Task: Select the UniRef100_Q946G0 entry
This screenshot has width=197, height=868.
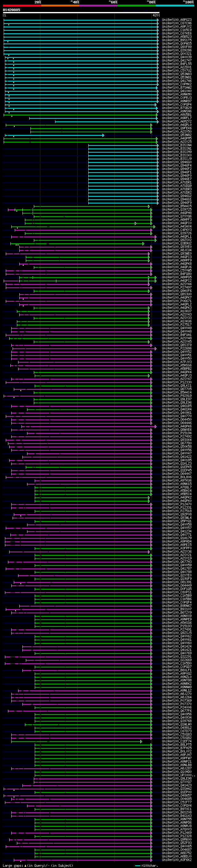Action: point(177,162)
